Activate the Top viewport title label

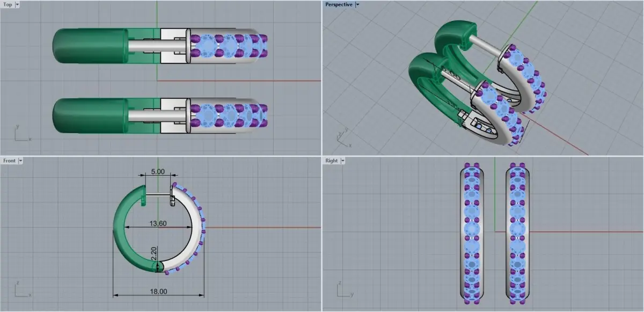pos(8,4)
